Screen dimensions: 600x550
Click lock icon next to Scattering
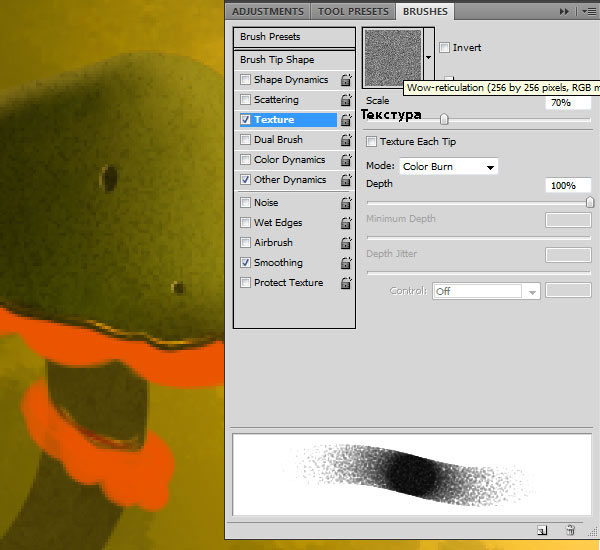(346, 100)
